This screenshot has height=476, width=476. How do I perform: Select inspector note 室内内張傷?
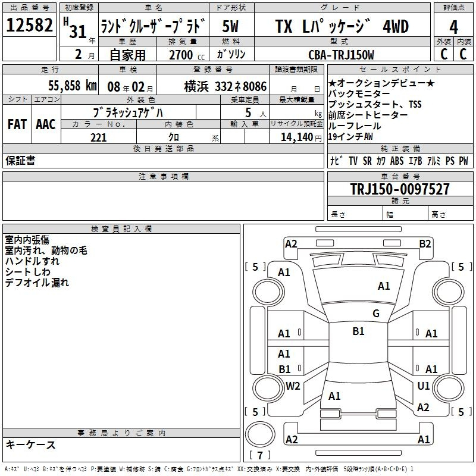pyautogui.click(x=27, y=240)
